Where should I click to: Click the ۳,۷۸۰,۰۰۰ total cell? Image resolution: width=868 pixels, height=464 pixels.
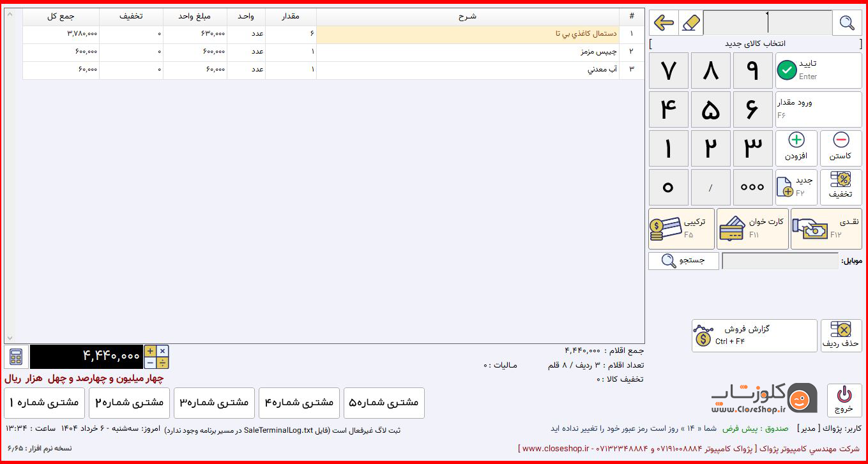(x=61, y=34)
